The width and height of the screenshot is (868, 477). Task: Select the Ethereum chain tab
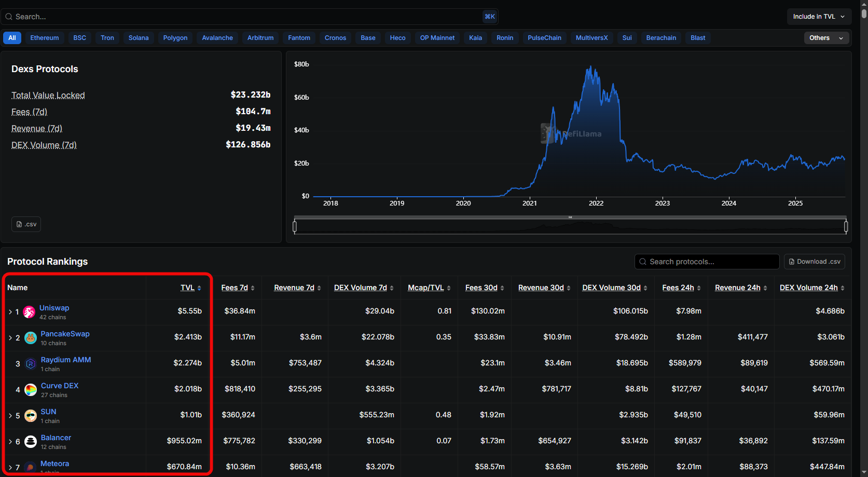(x=45, y=38)
